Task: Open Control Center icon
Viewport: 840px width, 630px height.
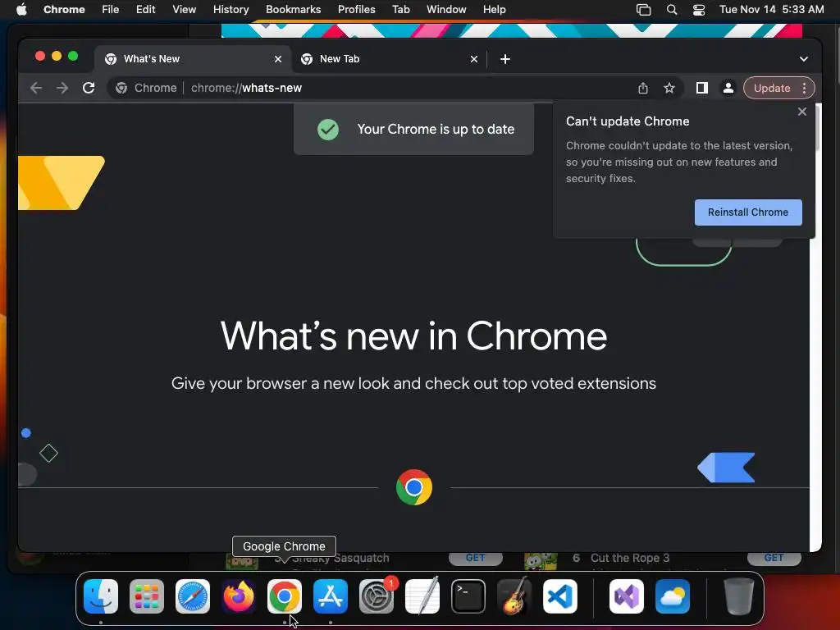Action: [699, 10]
